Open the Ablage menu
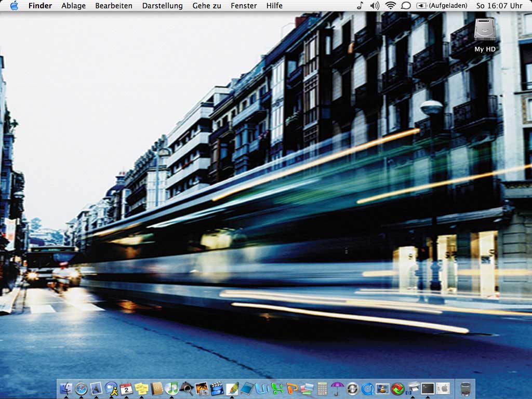The height and width of the screenshot is (399, 532). [73, 6]
